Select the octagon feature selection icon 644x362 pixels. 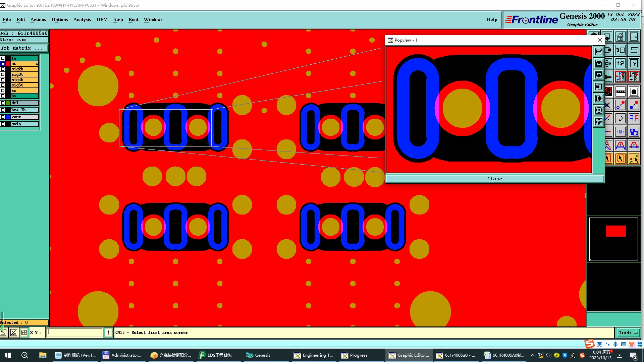point(620,159)
